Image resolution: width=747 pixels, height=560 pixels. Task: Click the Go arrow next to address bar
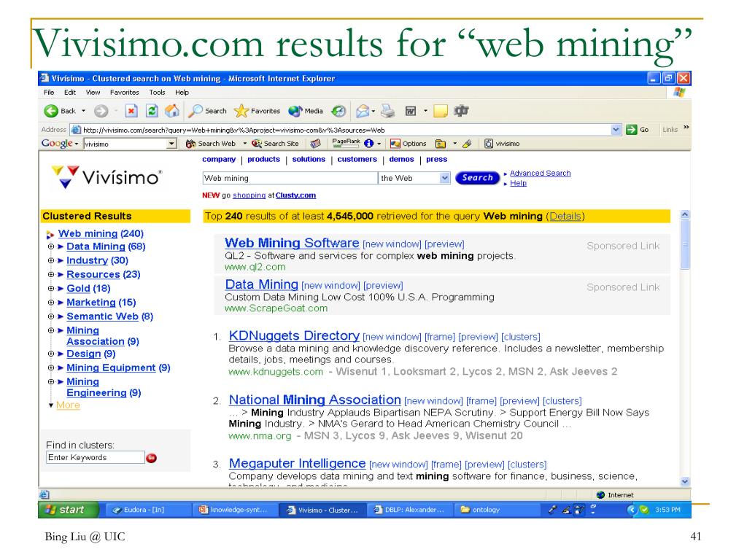tap(638, 130)
